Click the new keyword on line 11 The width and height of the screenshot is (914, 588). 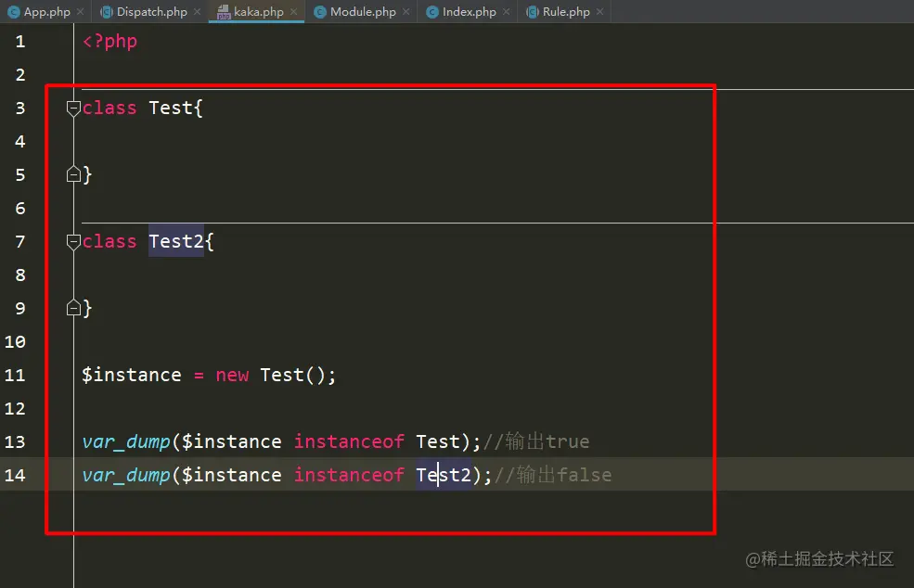coord(232,376)
